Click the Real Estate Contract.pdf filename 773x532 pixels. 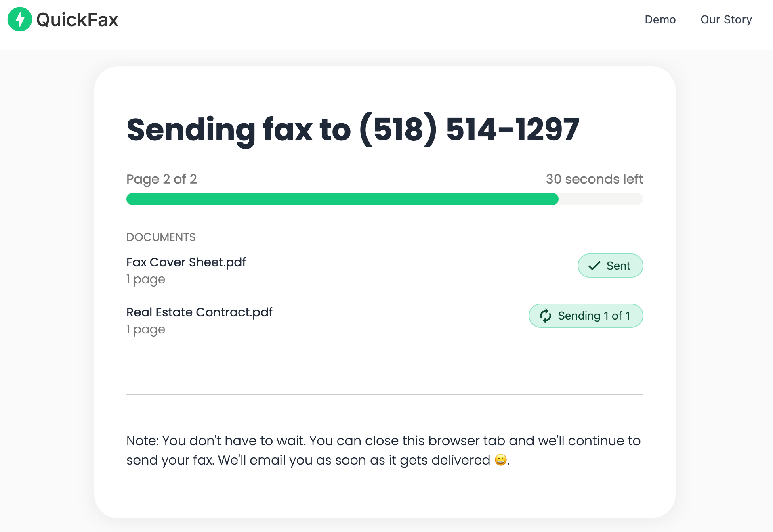point(199,312)
